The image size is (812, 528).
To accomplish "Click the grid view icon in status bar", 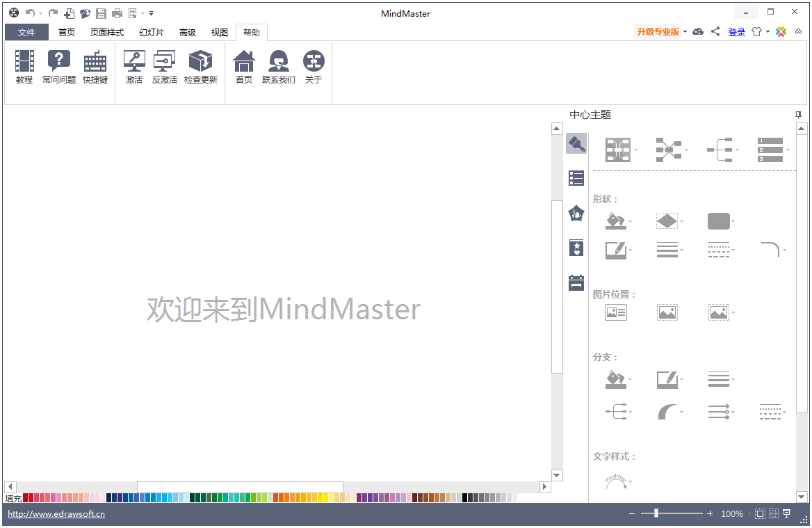I will [774, 513].
